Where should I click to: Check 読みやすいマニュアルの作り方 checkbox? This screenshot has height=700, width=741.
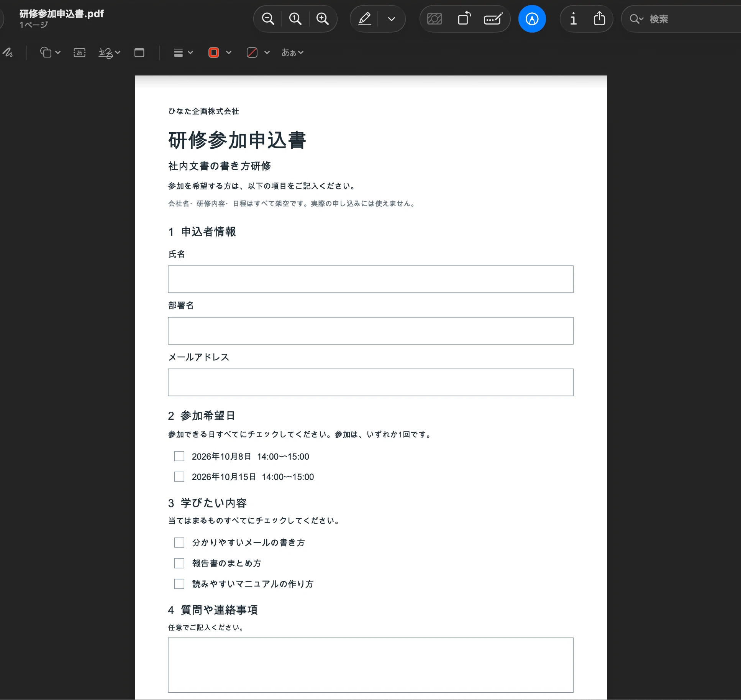[179, 584]
